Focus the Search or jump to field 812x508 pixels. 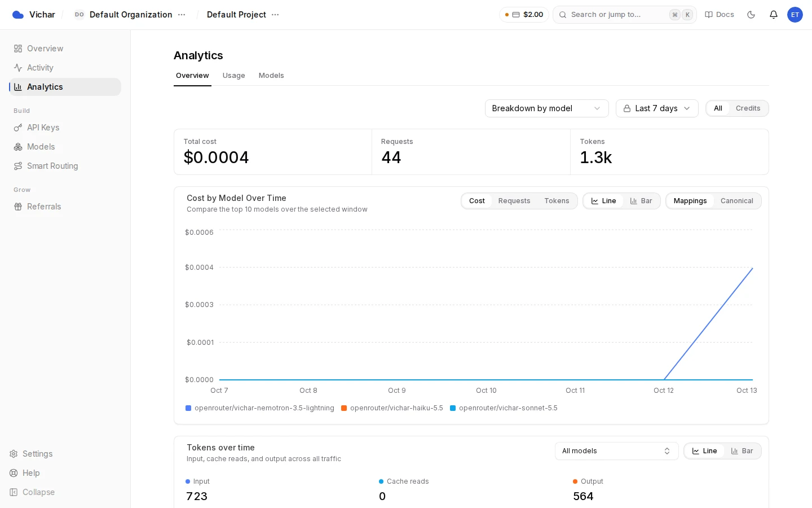pos(625,15)
